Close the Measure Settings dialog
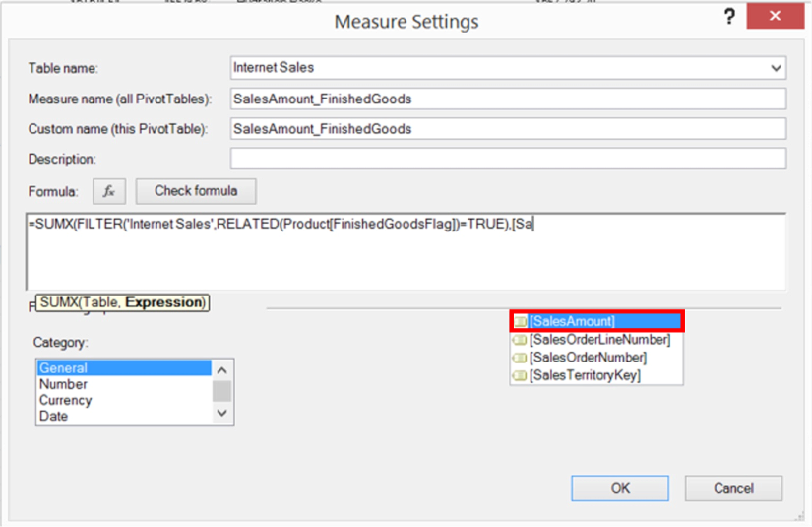812x527 pixels. (x=779, y=17)
